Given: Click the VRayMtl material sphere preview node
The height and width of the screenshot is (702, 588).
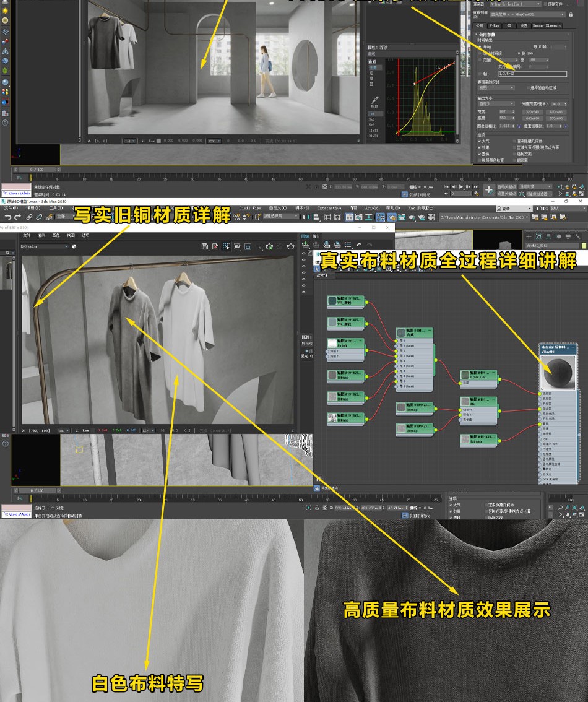Looking at the screenshot, I should (558, 373).
